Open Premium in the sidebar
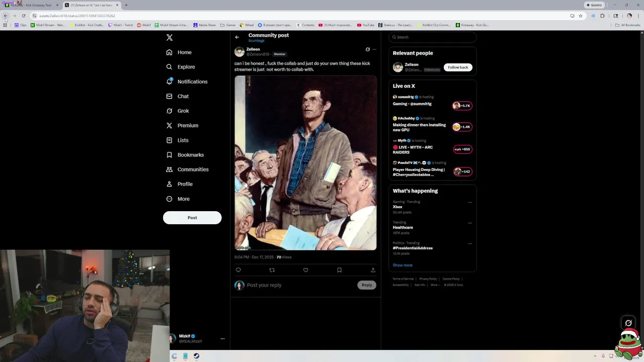This screenshot has height=362, width=644. point(182,125)
